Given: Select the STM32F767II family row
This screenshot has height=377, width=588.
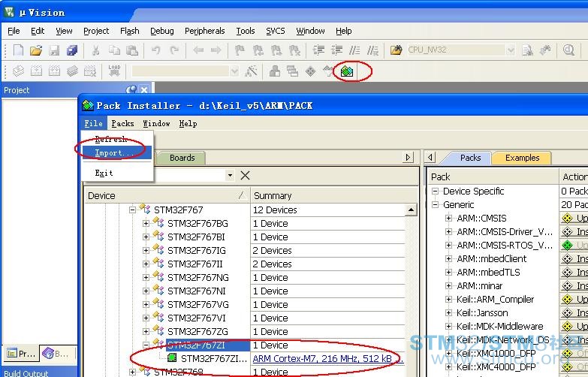Looking at the screenshot, I should click(195, 264).
